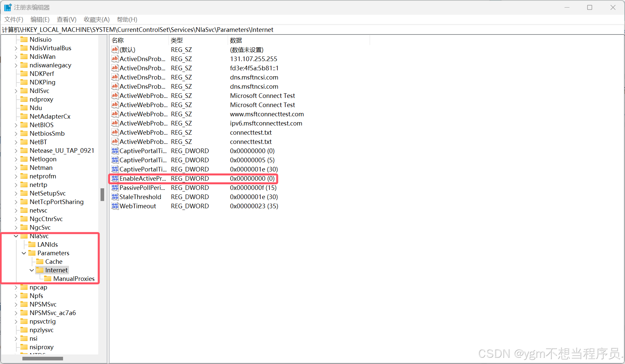Click the folder icon of npcap key
Screen dimensions: 625x364
coord(24,287)
